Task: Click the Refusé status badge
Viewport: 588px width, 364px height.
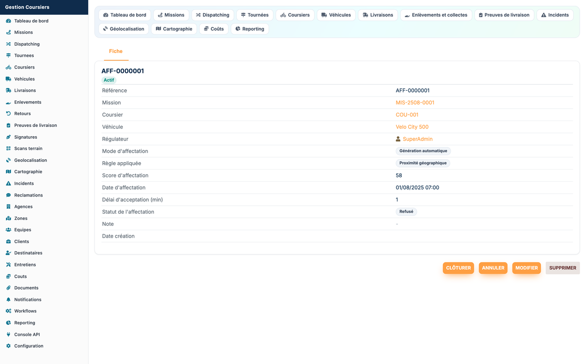Action: (x=406, y=212)
